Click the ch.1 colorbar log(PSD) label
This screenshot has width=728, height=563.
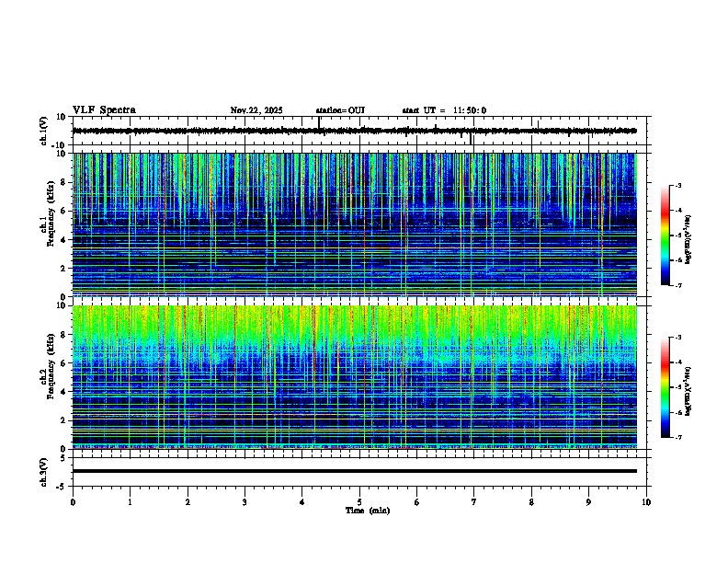(688, 239)
